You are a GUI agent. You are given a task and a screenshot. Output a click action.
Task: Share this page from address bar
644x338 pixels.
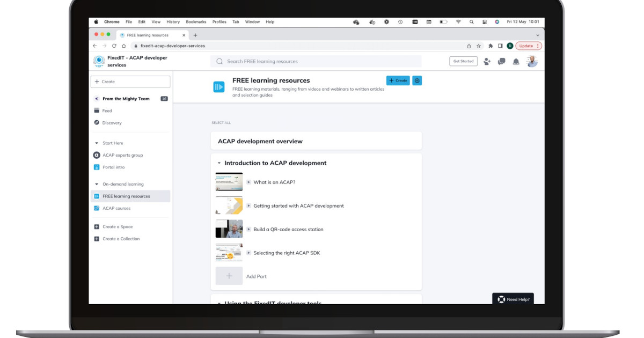(469, 46)
